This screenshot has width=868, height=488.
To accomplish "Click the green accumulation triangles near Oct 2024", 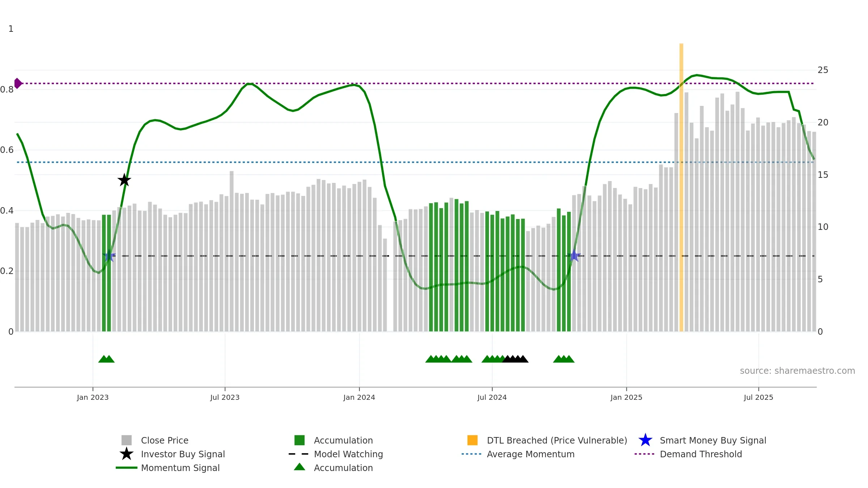I will coord(563,359).
